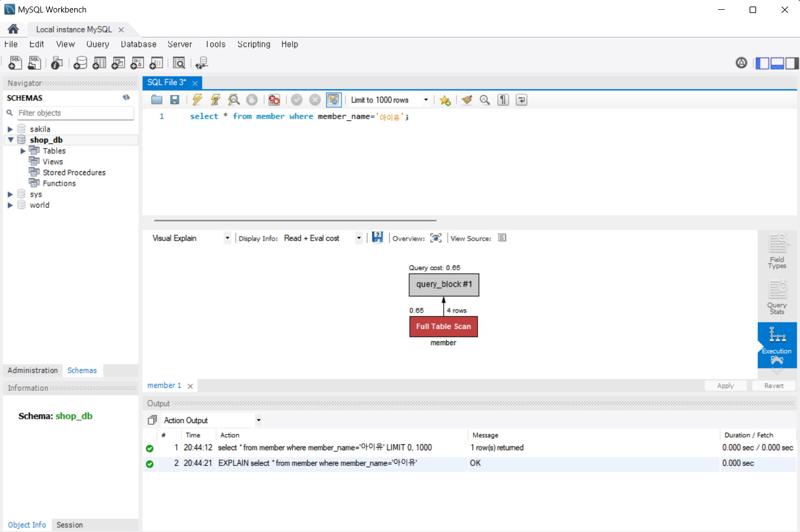The image size is (800, 532).
Task: Open the find panel magnifier icon
Action: pyautogui.click(x=485, y=100)
